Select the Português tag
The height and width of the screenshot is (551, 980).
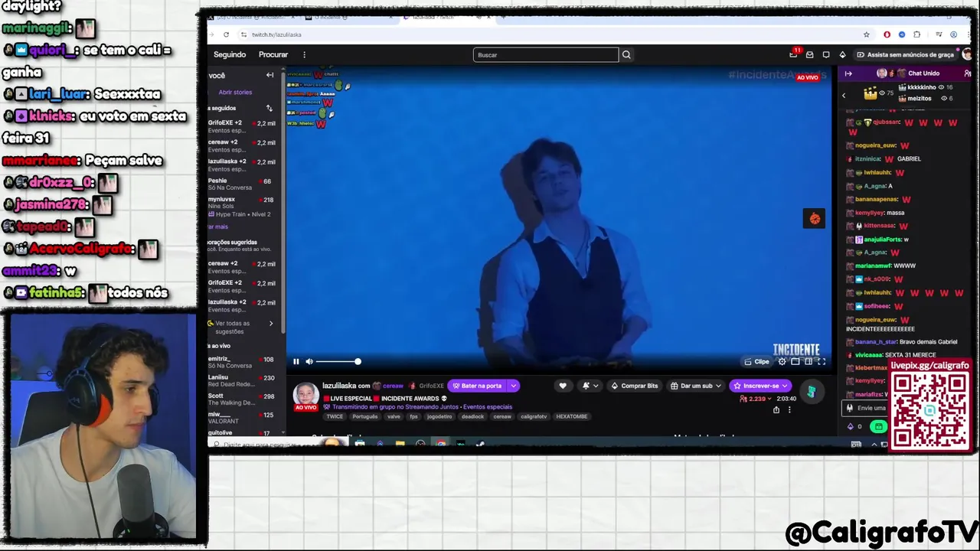(365, 416)
